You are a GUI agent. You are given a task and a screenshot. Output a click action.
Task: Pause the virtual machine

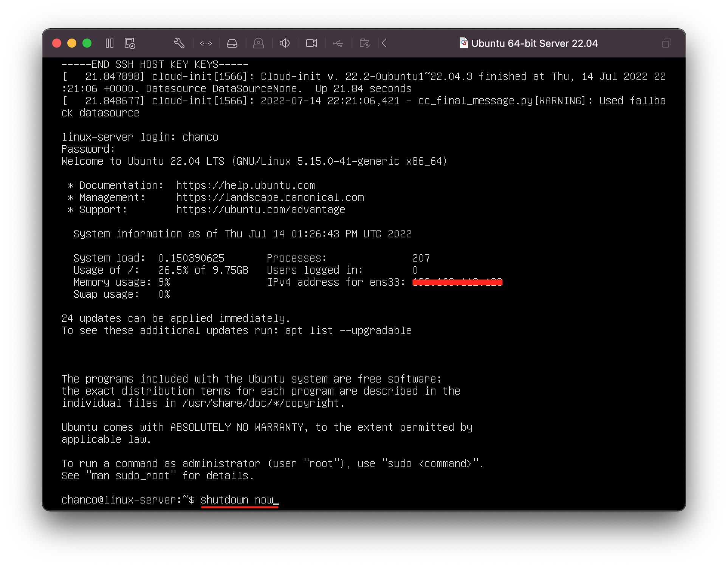(110, 43)
